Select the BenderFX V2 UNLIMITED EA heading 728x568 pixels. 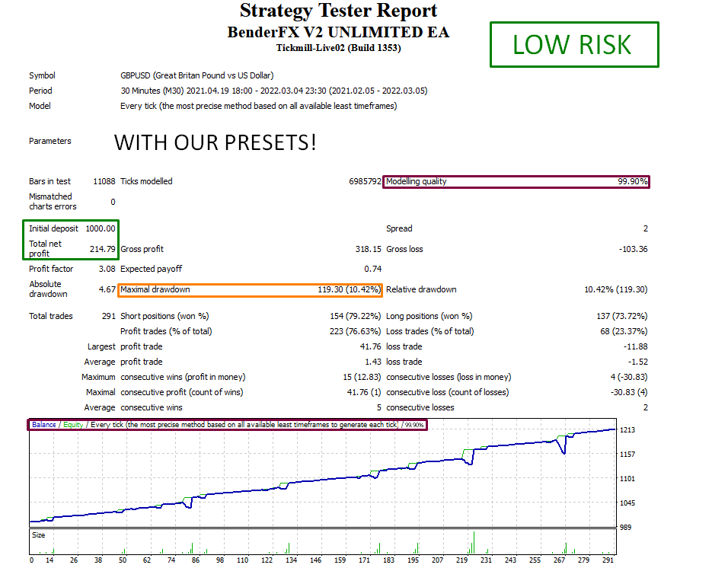point(338,32)
